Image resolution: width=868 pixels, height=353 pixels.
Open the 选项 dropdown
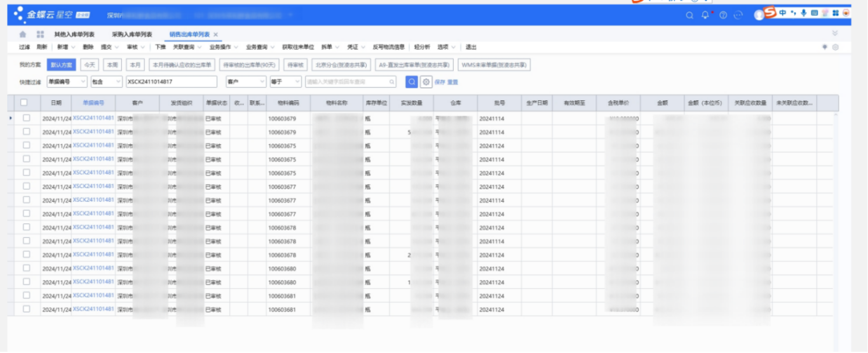click(445, 47)
